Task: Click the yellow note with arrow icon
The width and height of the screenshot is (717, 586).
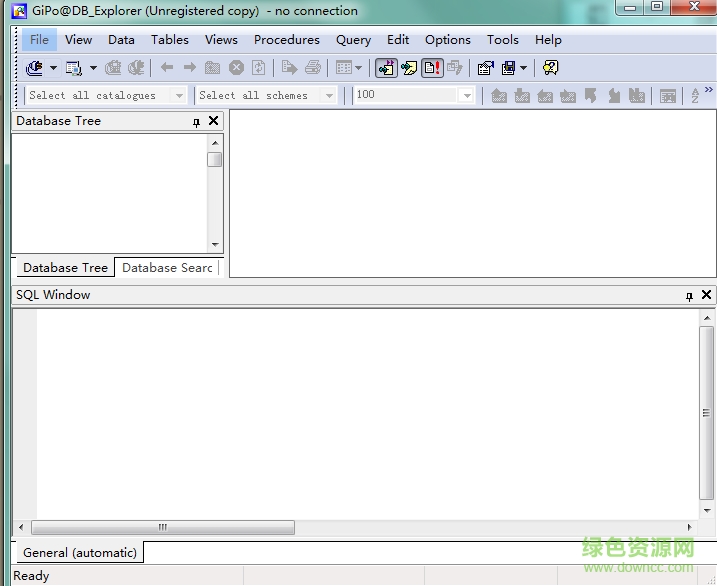Action: [x=409, y=68]
